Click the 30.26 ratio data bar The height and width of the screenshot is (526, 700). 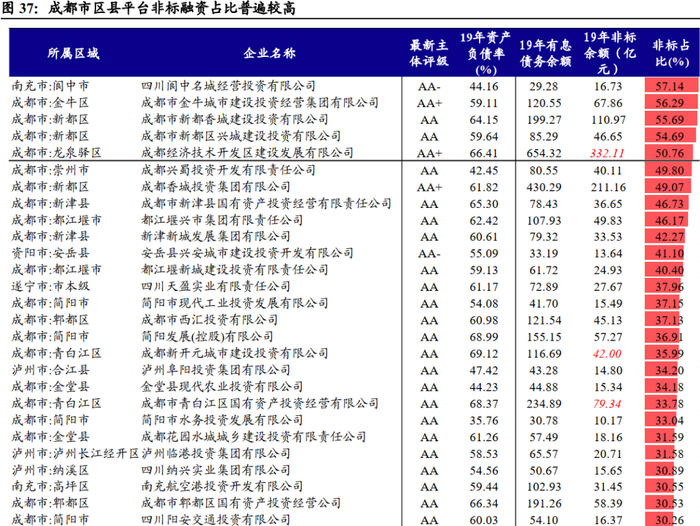[660, 520]
